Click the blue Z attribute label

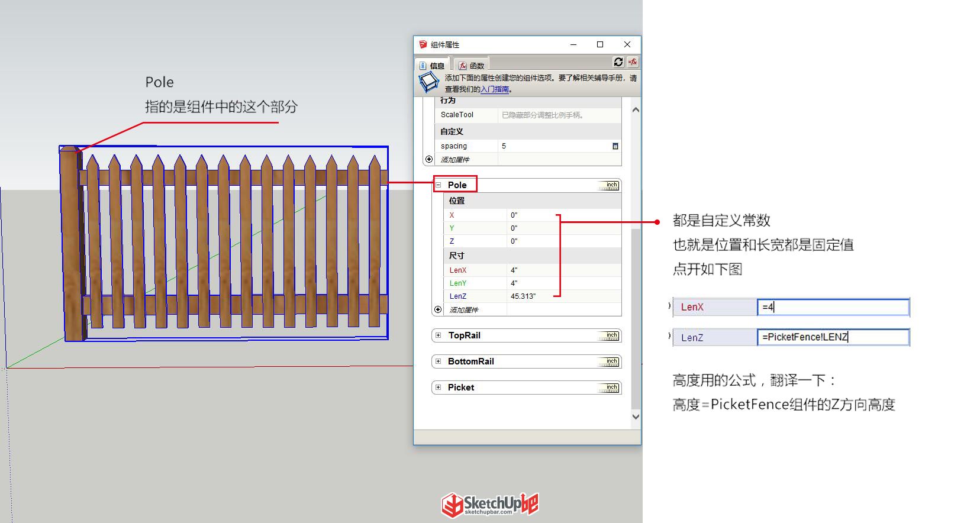pos(452,241)
